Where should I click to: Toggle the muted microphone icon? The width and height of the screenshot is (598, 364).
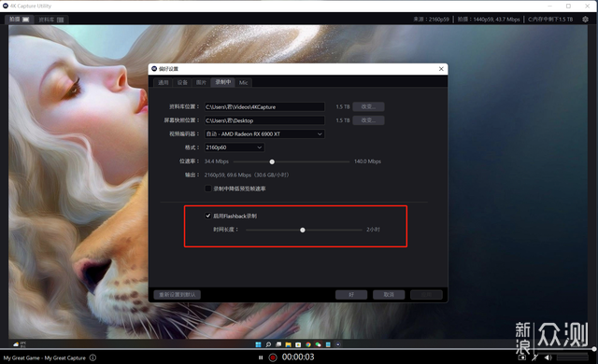click(x=535, y=357)
